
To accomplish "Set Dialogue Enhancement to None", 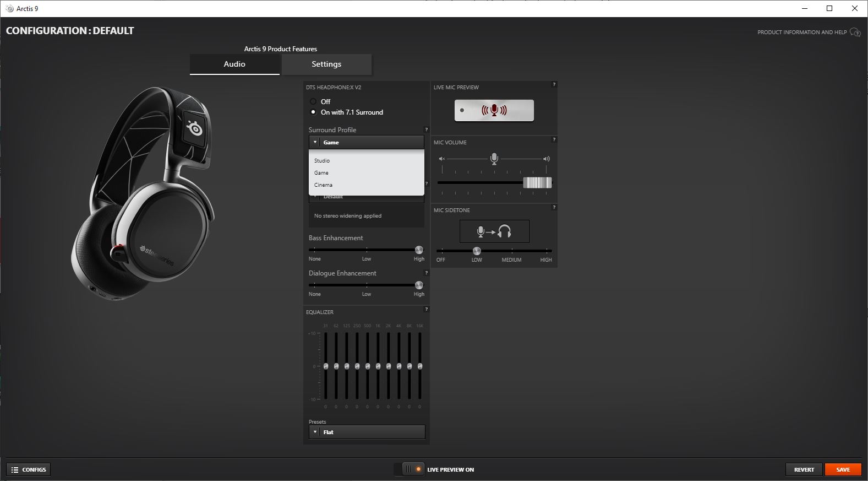I will 314,285.
